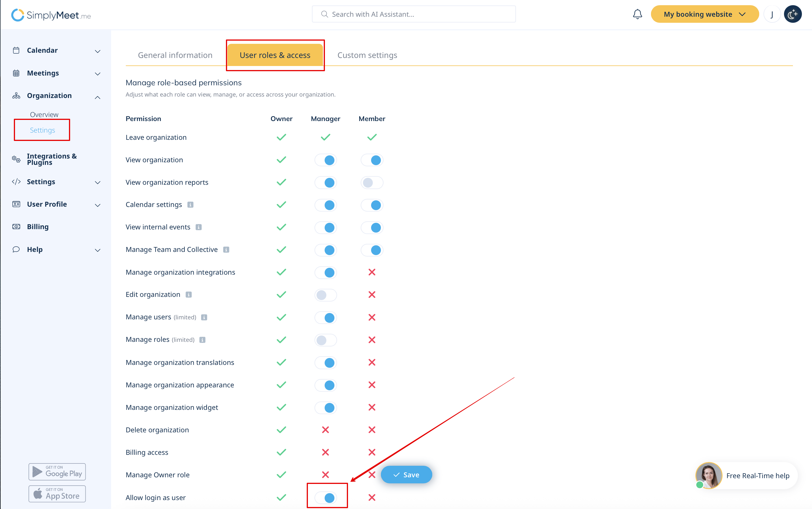The width and height of the screenshot is (812, 509).
Task: Enable Manager toggle for Manage roles
Action: click(x=325, y=340)
